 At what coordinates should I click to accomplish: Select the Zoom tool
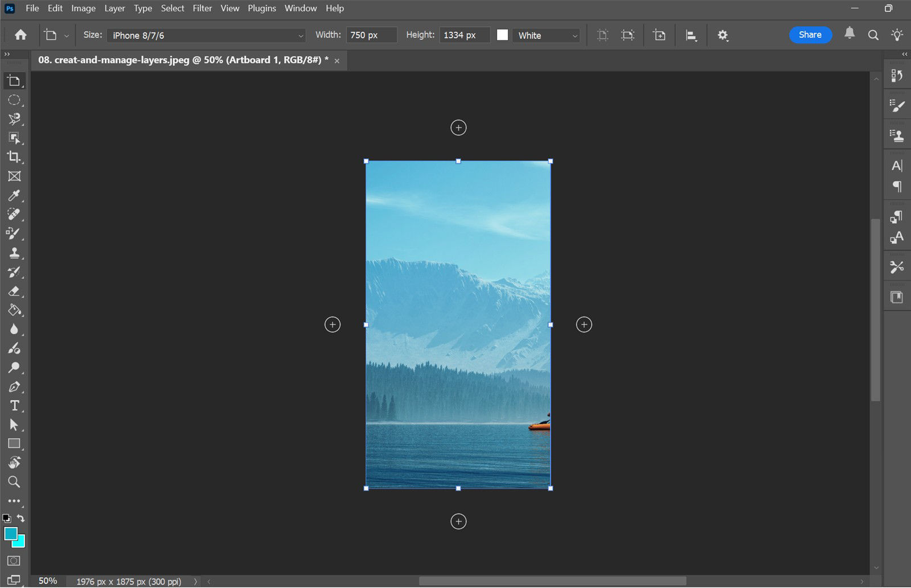14,482
